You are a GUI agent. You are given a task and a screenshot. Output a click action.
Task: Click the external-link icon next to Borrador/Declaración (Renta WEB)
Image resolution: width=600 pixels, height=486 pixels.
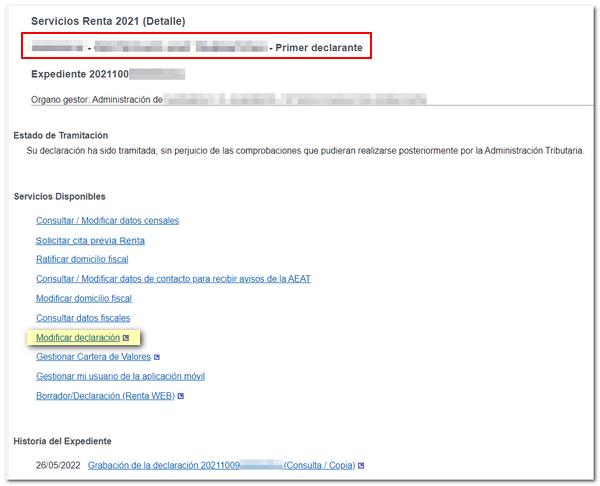181,396
